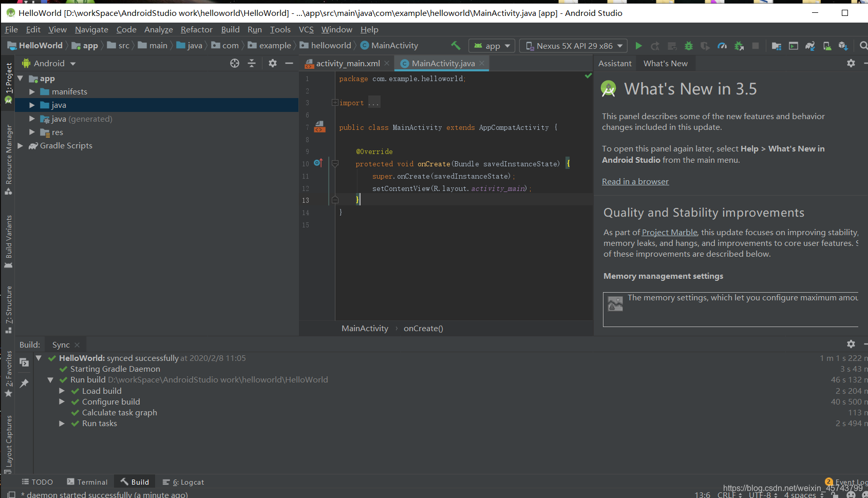Screen dimensions: 868x498
Task: Expand the java (generated) folder
Action: 32,119
